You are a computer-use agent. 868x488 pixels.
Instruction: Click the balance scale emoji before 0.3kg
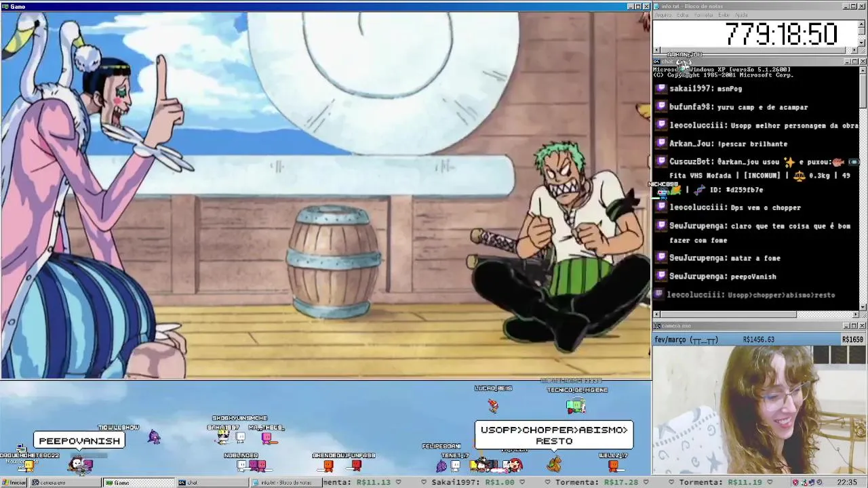coord(799,176)
